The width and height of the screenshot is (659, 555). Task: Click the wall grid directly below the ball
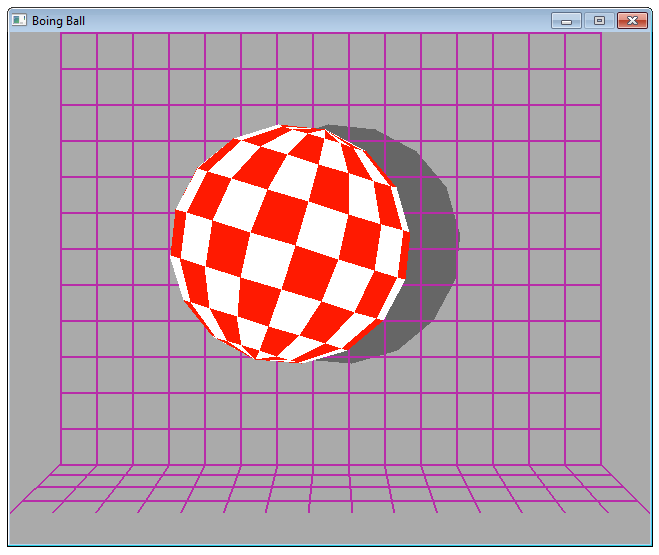[x=290, y=410]
